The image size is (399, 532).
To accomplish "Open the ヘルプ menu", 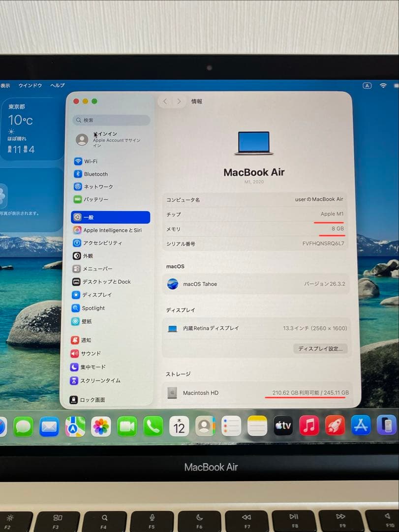I will [57, 86].
